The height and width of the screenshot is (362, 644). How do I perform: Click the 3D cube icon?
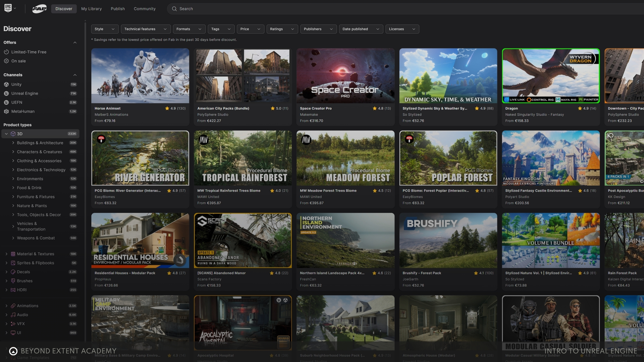pyautogui.click(x=13, y=134)
